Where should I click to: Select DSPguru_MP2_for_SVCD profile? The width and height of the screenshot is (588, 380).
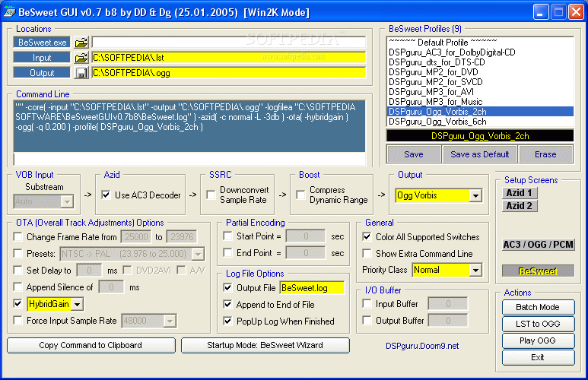[480, 82]
